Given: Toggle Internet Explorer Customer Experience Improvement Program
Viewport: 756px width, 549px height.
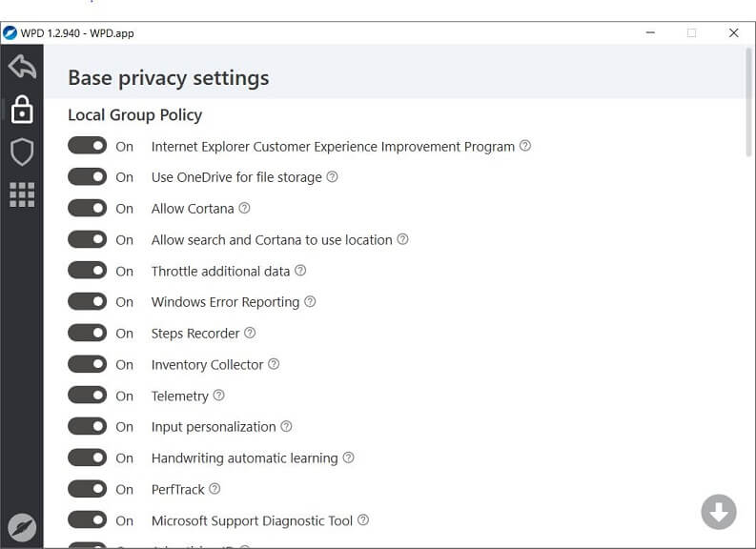Looking at the screenshot, I should coord(88,146).
